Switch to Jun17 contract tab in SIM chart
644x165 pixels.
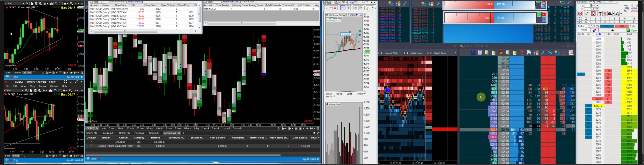point(364,2)
